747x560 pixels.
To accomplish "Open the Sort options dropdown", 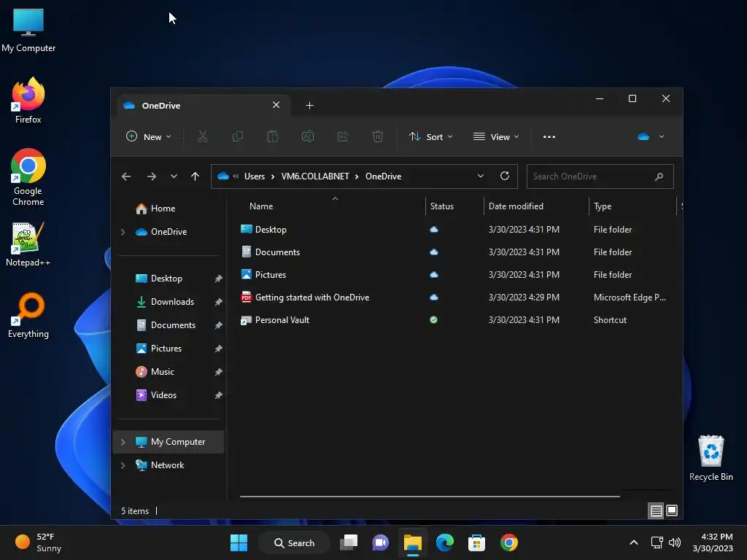I will [430, 136].
